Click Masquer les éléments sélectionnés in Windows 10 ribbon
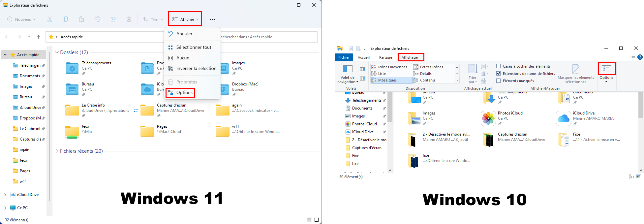This screenshot has height=224, width=644. (x=576, y=74)
